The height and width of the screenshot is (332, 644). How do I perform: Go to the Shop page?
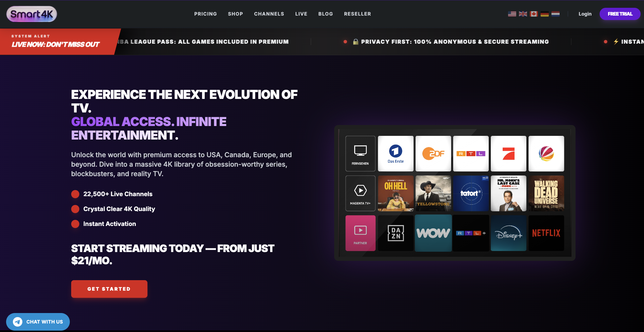point(235,14)
